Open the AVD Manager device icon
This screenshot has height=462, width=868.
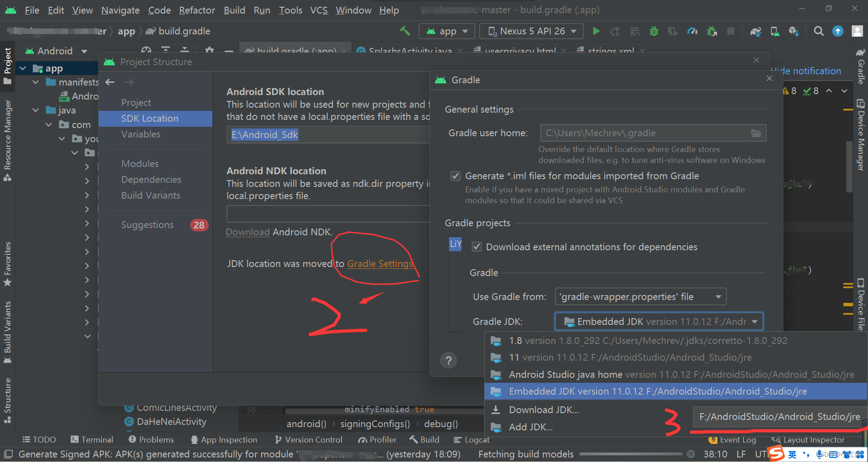775,31
